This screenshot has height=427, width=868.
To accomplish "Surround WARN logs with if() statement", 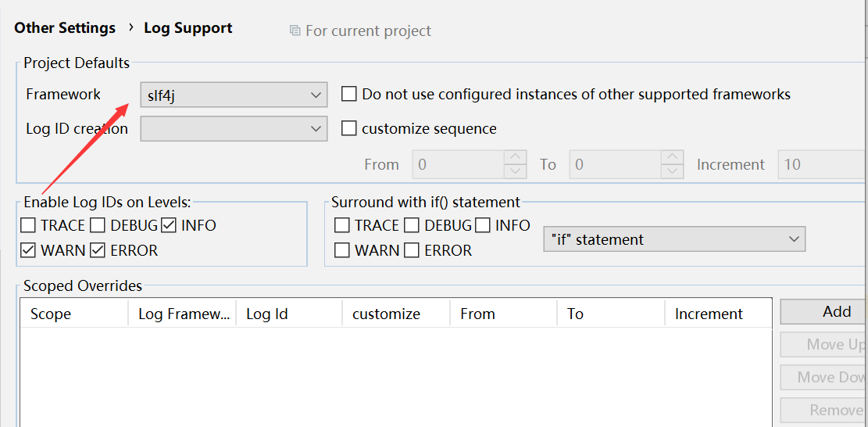I will pyautogui.click(x=342, y=251).
